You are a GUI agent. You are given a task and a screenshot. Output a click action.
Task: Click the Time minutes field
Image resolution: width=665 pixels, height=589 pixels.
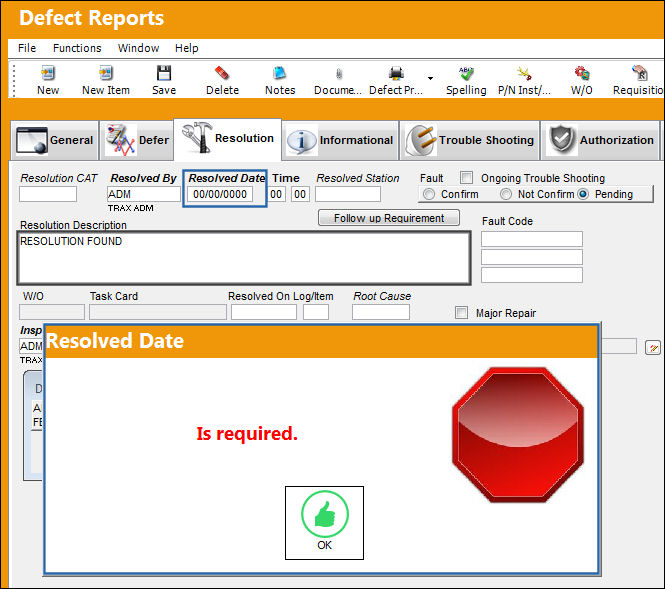point(300,194)
